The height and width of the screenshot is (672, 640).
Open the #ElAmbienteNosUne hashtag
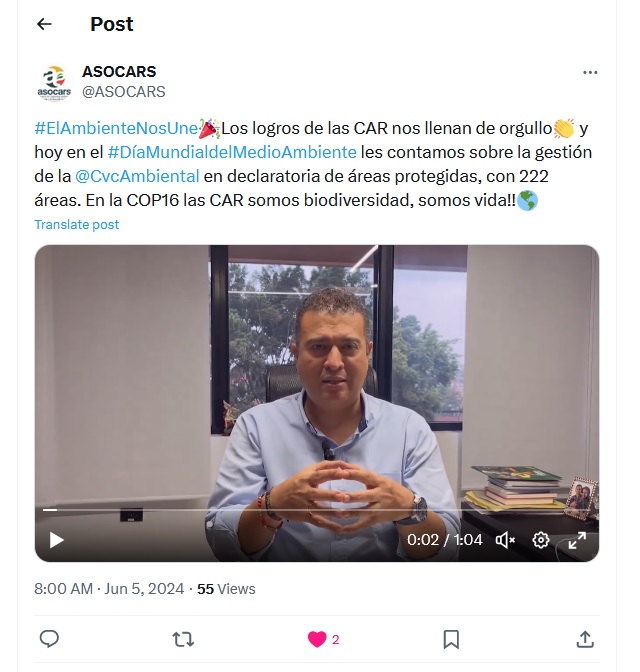(x=116, y=128)
